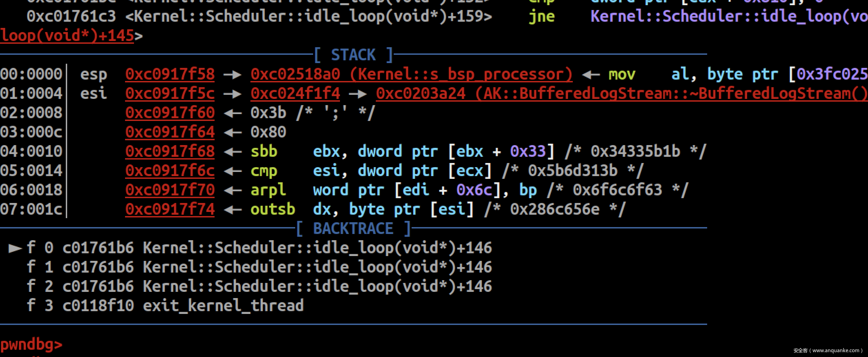Click stack address 0xc0917f74 beside outsb

(x=170, y=210)
